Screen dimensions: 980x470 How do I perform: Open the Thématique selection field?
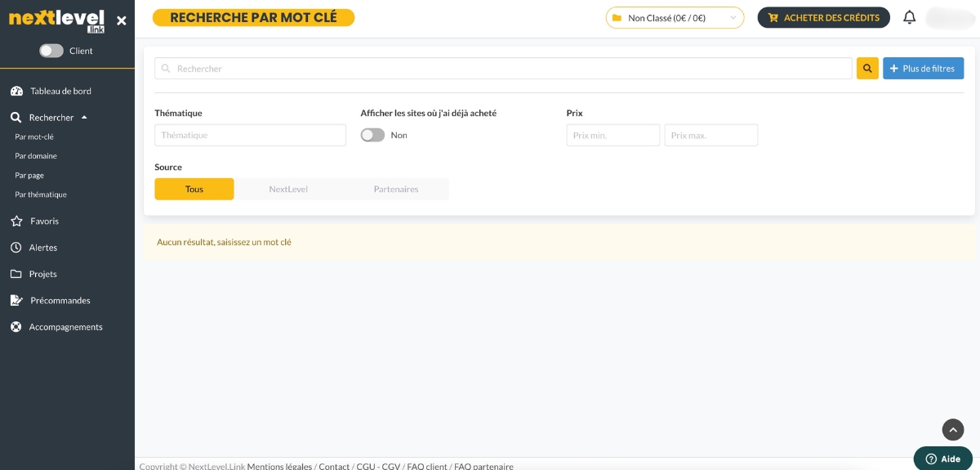pyautogui.click(x=250, y=135)
